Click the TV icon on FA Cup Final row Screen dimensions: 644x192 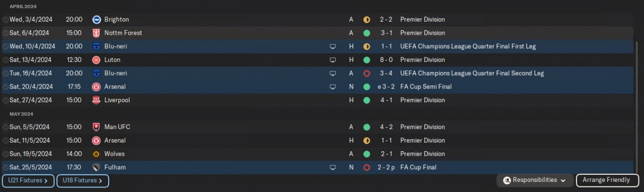click(333, 167)
